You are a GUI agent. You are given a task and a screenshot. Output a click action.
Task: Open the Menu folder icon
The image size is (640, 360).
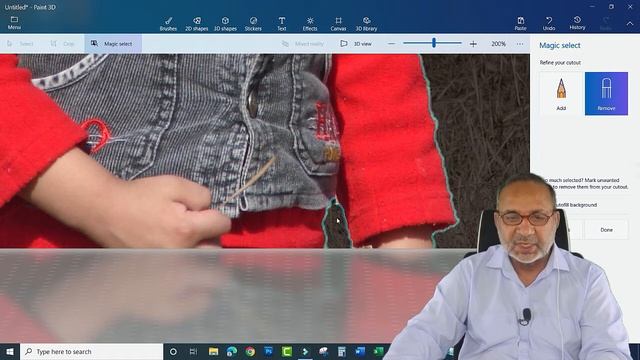[x=14, y=22]
